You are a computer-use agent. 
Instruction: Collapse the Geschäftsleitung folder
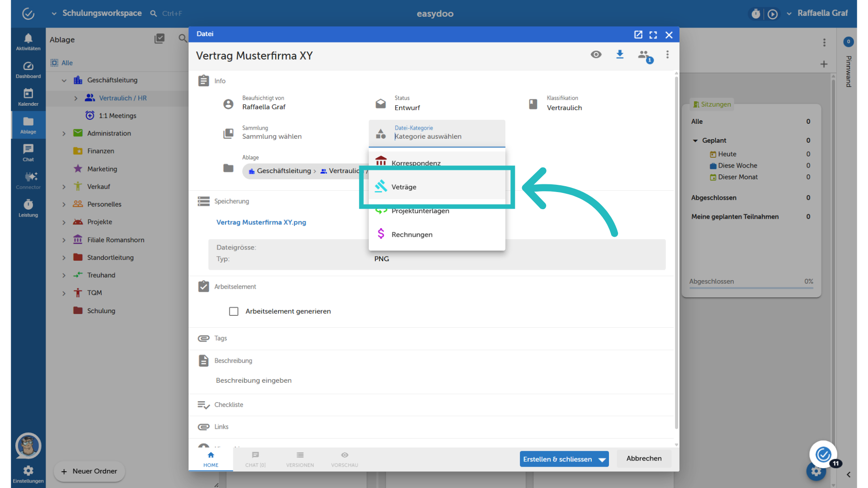[x=64, y=80]
